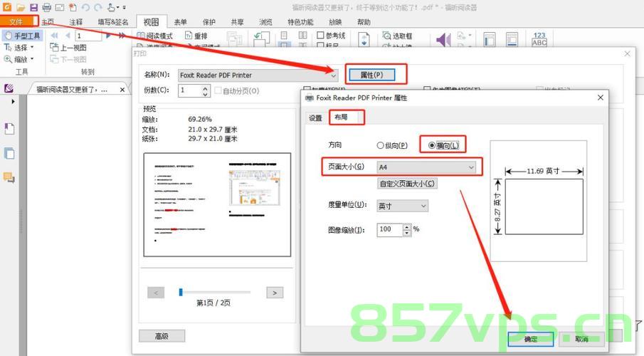Viewport: 644px width, 356px height.
Task: Adjust the copies (份数) spinner arrows
Action: point(206,91)
